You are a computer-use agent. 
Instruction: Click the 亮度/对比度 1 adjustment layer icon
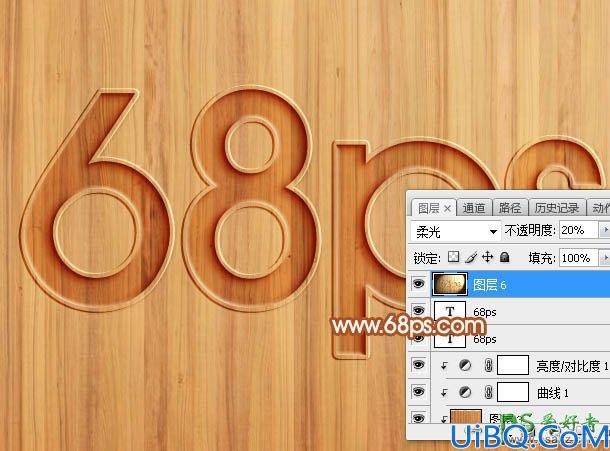coord(465,365)
